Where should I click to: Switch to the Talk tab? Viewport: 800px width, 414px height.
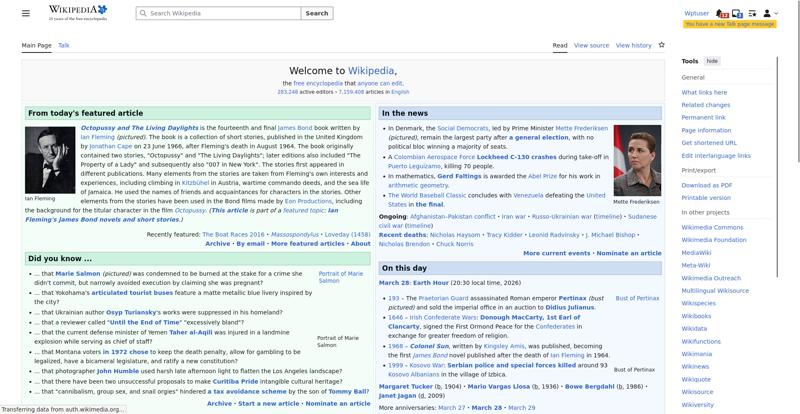64,45
